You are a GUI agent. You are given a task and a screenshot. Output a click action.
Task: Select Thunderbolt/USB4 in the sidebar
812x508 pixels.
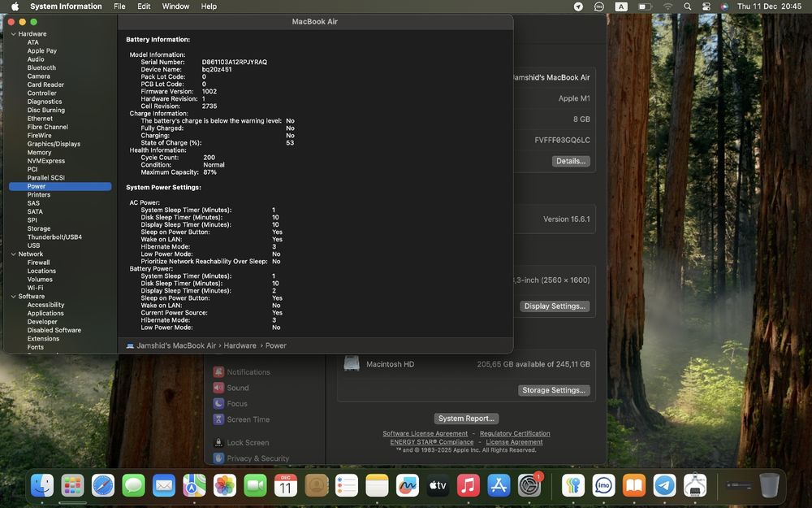pos(54,237)
